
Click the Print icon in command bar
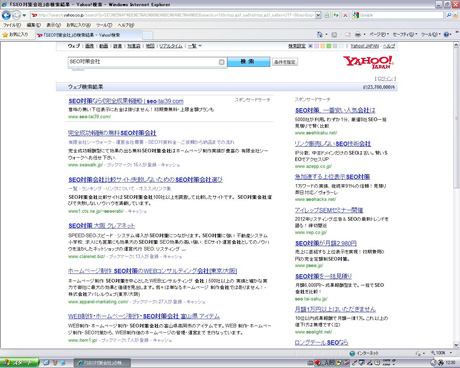tap(358, 34)
